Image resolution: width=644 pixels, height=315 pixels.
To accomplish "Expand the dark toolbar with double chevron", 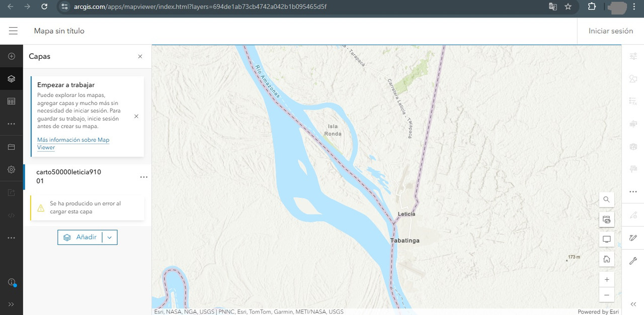I will (12, 304).
